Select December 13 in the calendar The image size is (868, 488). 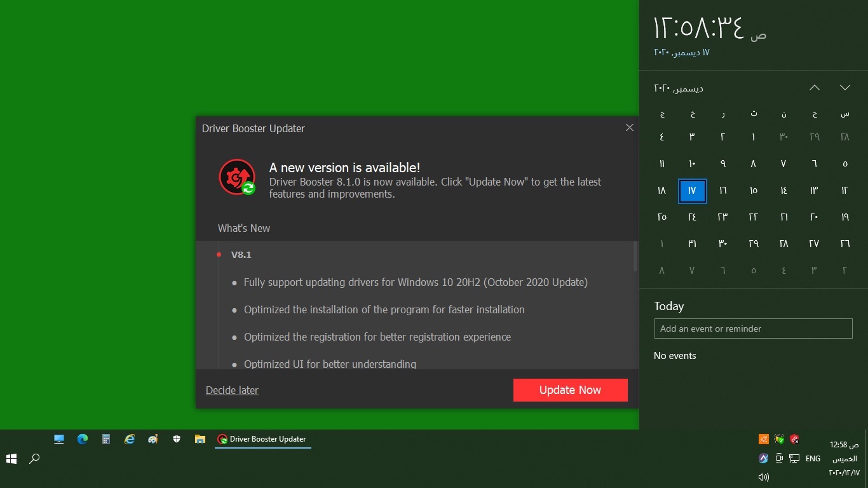[815, 191]
